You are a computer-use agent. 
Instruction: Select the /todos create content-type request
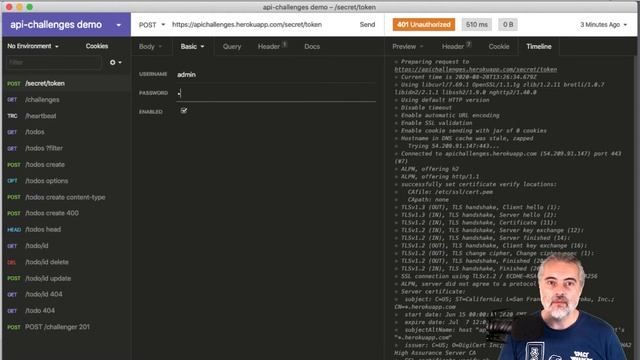coord(66,197)
